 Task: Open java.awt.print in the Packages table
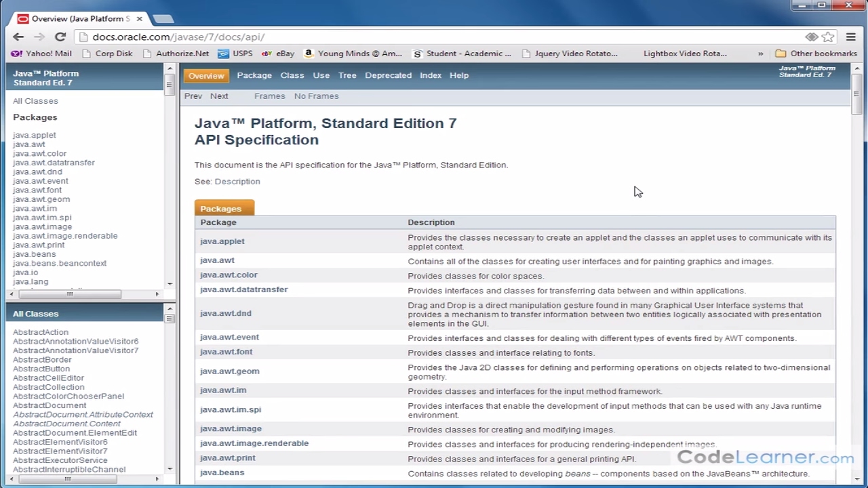pyautogui.click(x=228, y=458)
